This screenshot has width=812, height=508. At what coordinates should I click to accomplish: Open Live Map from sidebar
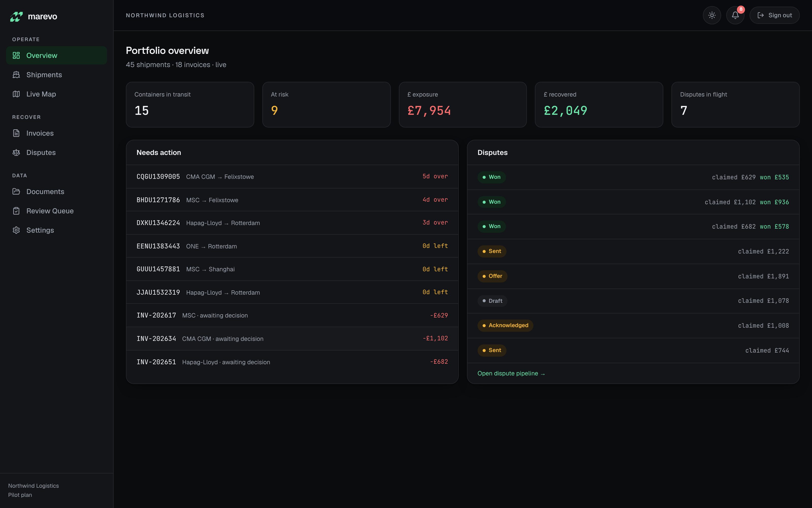click(56, 94)
